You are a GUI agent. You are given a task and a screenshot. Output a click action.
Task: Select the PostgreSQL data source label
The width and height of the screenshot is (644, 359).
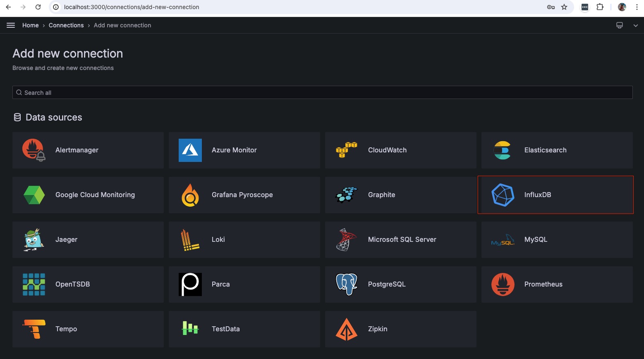[387, 284]
